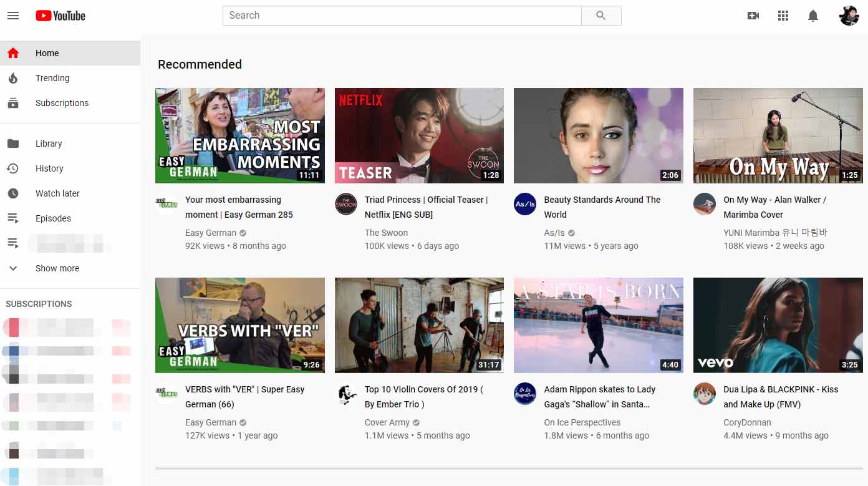Play the Beauty Standards face thumbnail
This screenshot has width=868, height=486.
click(599, 135)
